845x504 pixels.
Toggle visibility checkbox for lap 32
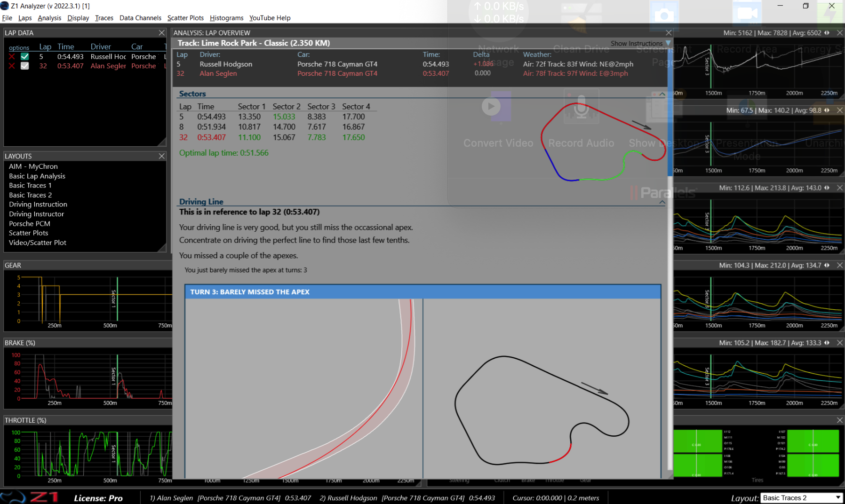(25, 66)
